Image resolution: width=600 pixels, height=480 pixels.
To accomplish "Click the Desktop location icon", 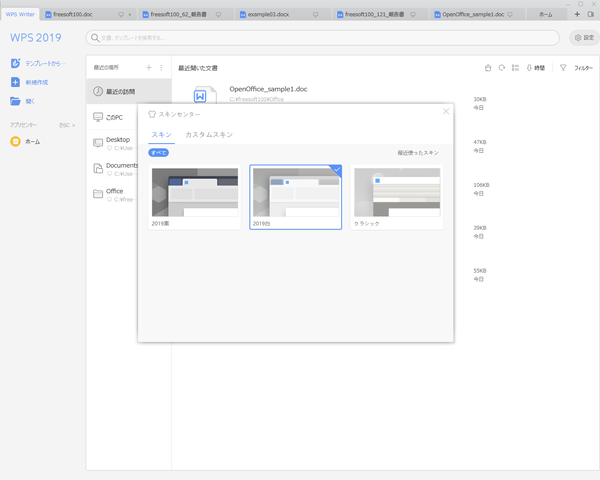I will pyautogui.click(x=98, y=143).
